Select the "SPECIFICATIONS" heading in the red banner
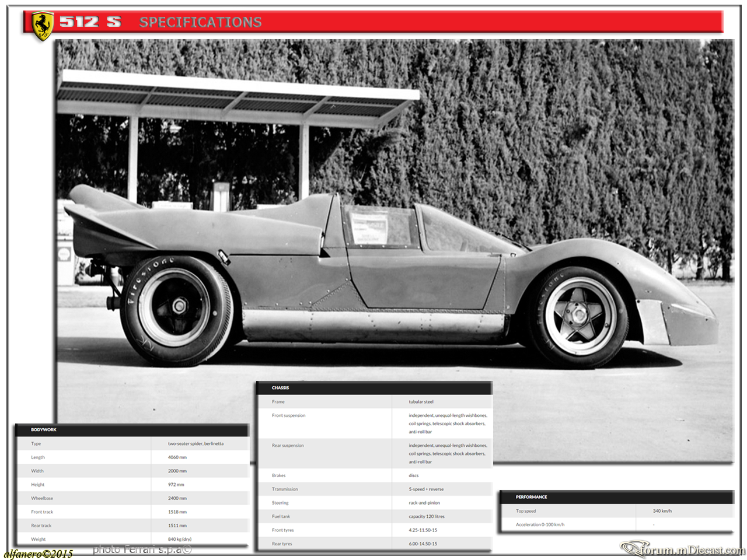This screenshot has height=560, width=747. [x=200, y=22]
